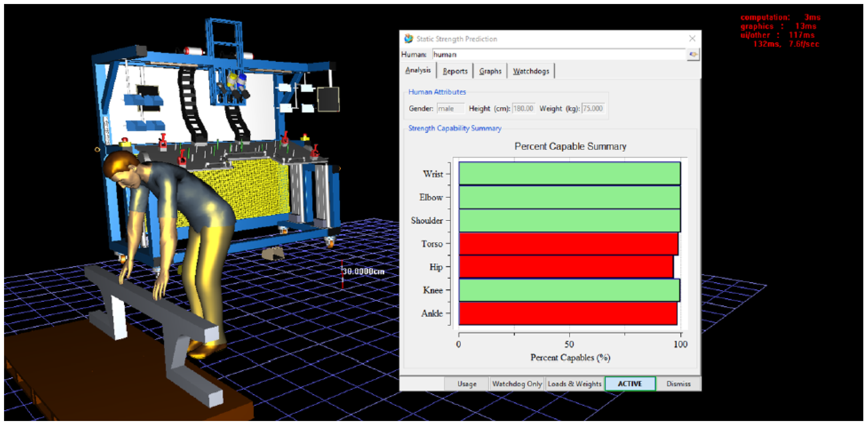The height and width of the screenshot is (425, 868).
Task: Click the Static Strength Prediction title icon
Action: pyautogui.click(x=408, y=38)
